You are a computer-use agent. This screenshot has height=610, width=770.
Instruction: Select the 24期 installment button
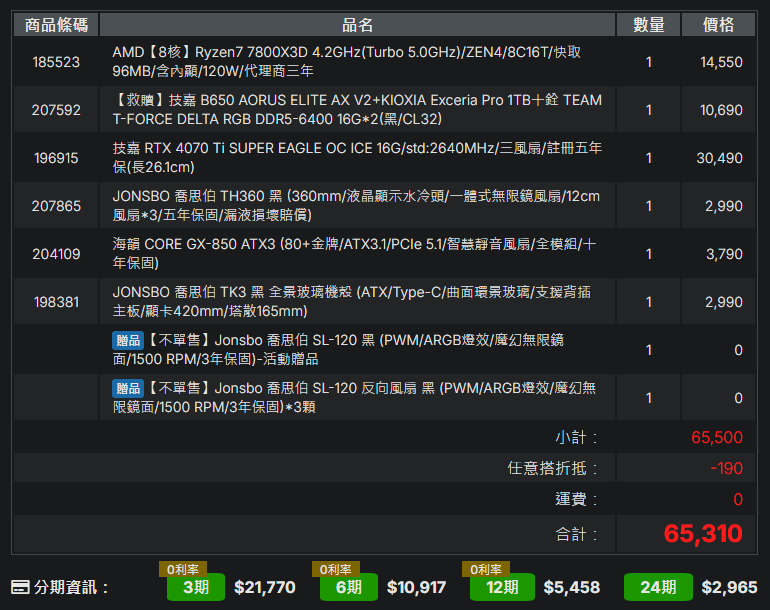(658, 587)
